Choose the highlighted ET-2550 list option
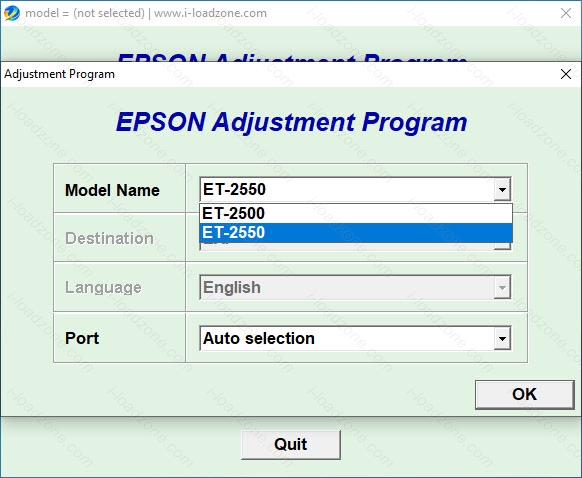The image size is (582, 478). 356,233
